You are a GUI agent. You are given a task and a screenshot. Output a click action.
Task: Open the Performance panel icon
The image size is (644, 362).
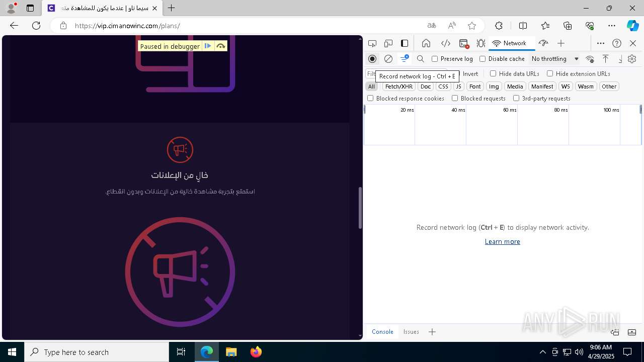543,43
